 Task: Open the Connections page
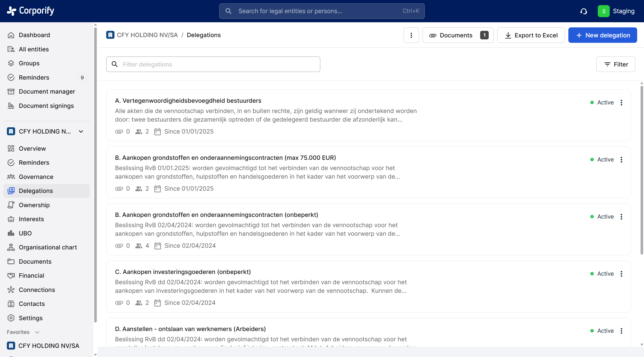[x=37, y=290]
